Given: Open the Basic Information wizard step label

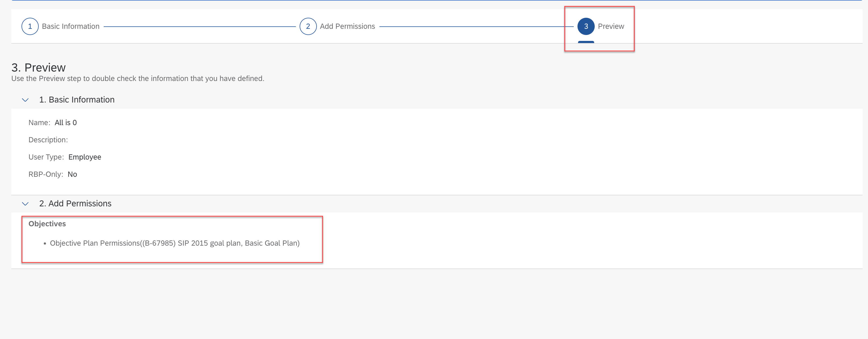Looking at the screenshot, I should tap(71, 26).
